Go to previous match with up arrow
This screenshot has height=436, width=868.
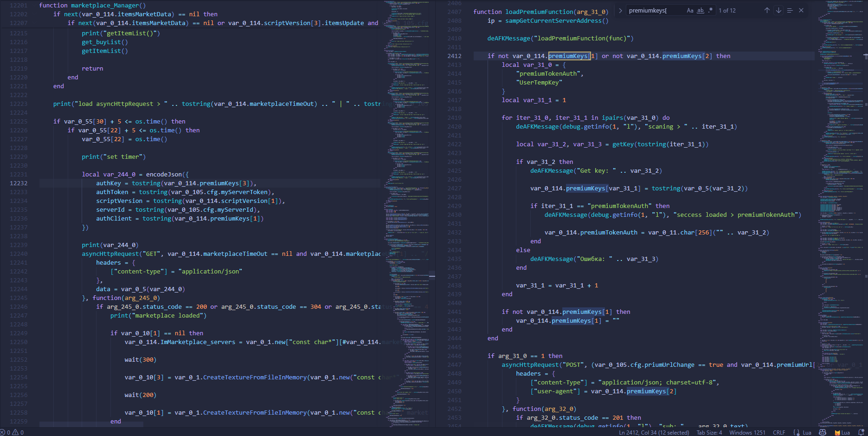[x=767, y=10]
